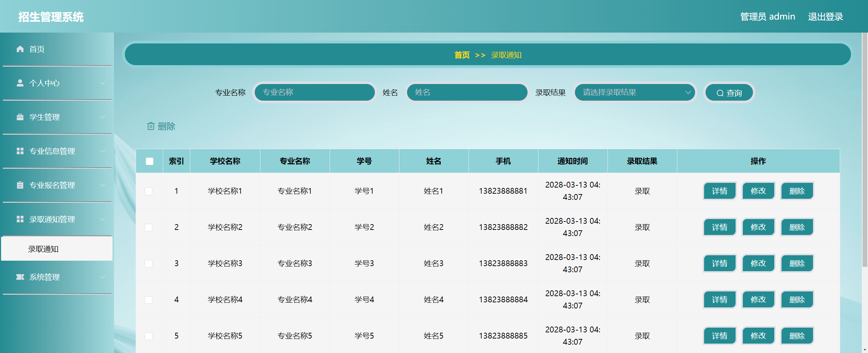
Task: Click the cell 学校名称2
Action: (x=225, y=227)
